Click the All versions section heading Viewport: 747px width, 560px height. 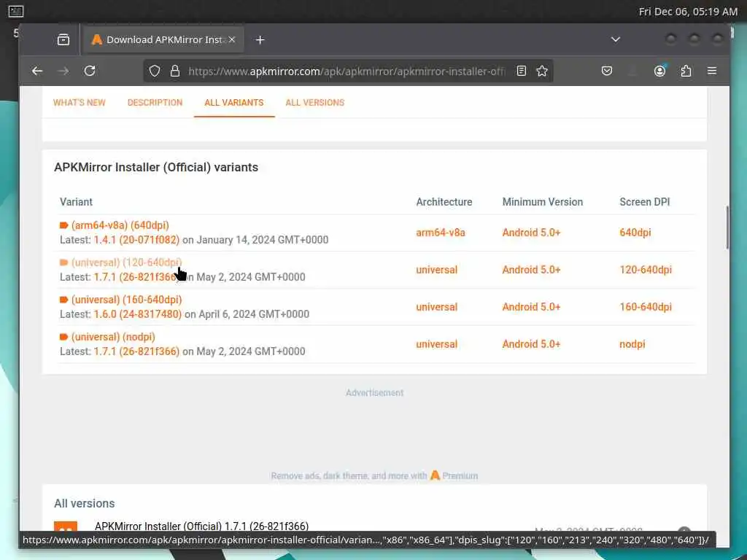pos(85,503)
